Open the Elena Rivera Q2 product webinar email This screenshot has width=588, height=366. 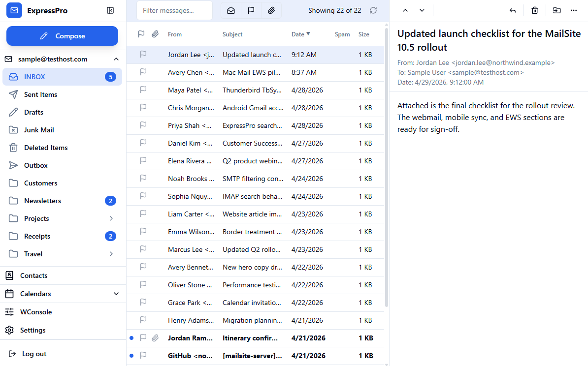click(256, 161)
